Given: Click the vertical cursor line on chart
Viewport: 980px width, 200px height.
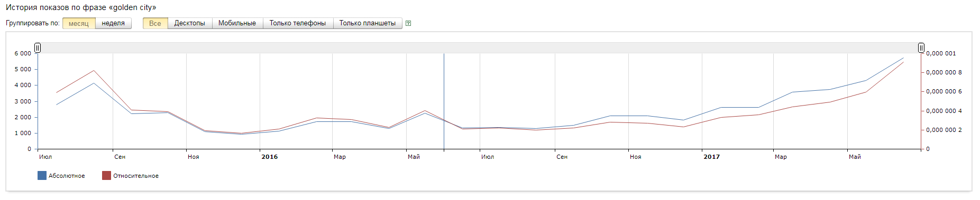Looking at the screenshot, I should click(x=444, y=101).
